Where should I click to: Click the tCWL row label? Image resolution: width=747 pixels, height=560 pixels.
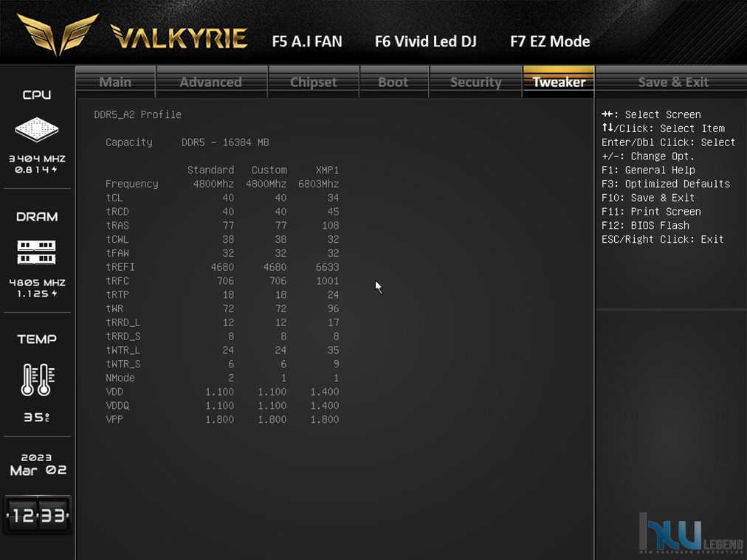click(117, 239)
